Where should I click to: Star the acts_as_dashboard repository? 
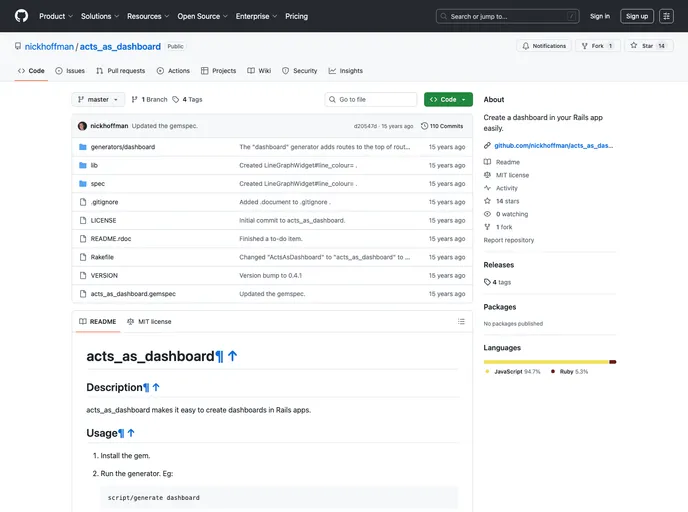(x=649, y=46)
